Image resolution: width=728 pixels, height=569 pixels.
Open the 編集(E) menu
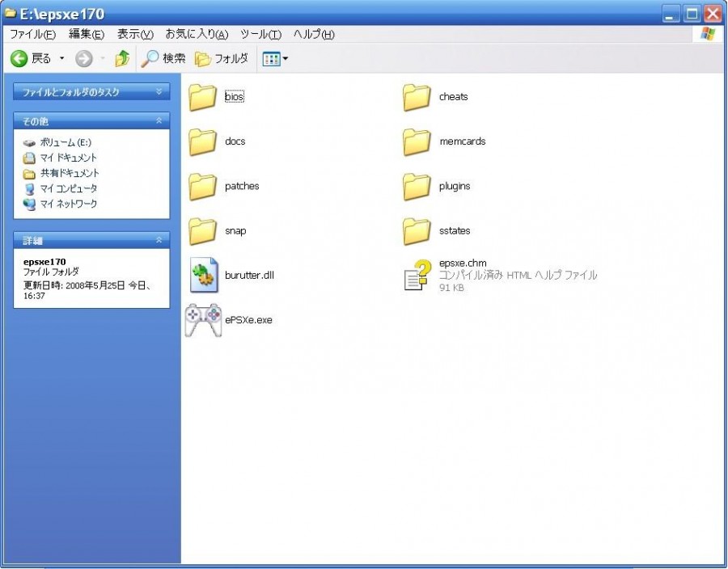[87, 34]
